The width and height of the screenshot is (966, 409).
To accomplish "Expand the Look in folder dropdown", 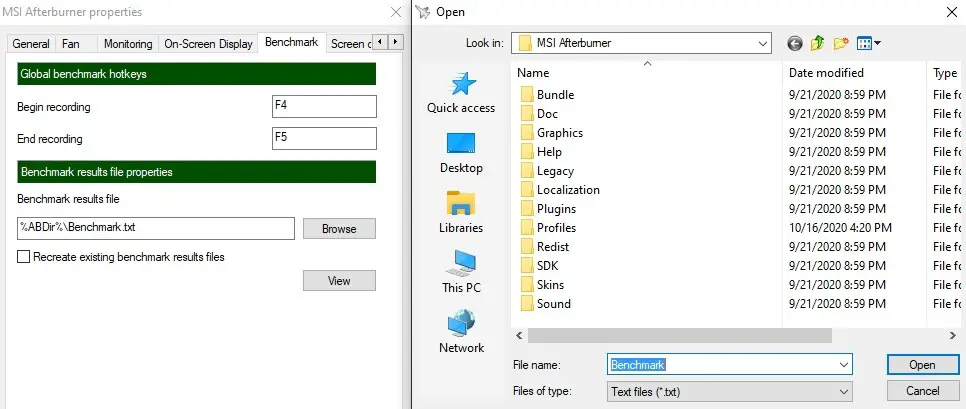I will 764,43.
